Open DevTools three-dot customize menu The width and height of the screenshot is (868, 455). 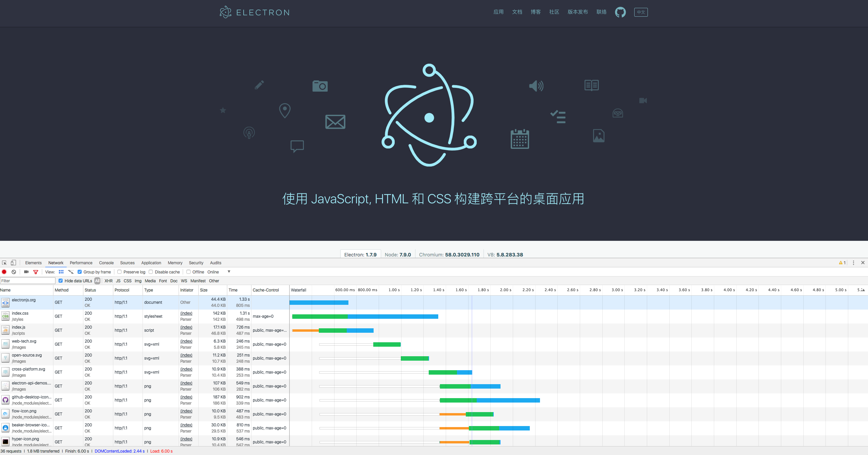pos(853,263)
